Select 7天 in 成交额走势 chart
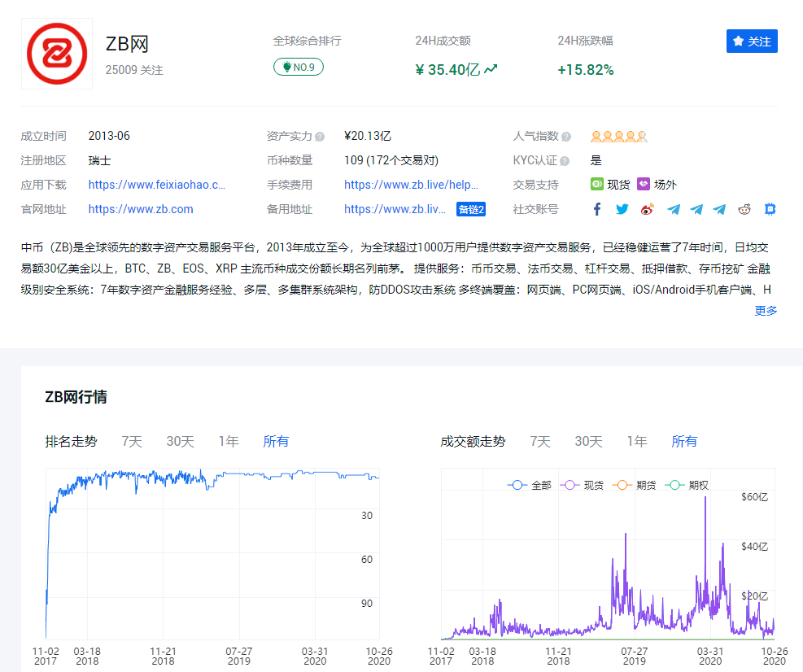The width and height of the screenshot is (803, 672). (540, 442)
